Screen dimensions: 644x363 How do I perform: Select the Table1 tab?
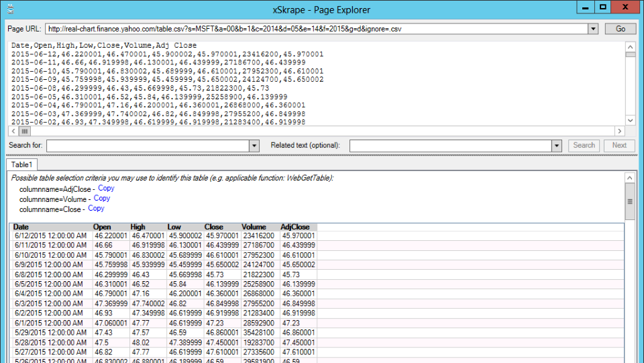click(21, 164)
